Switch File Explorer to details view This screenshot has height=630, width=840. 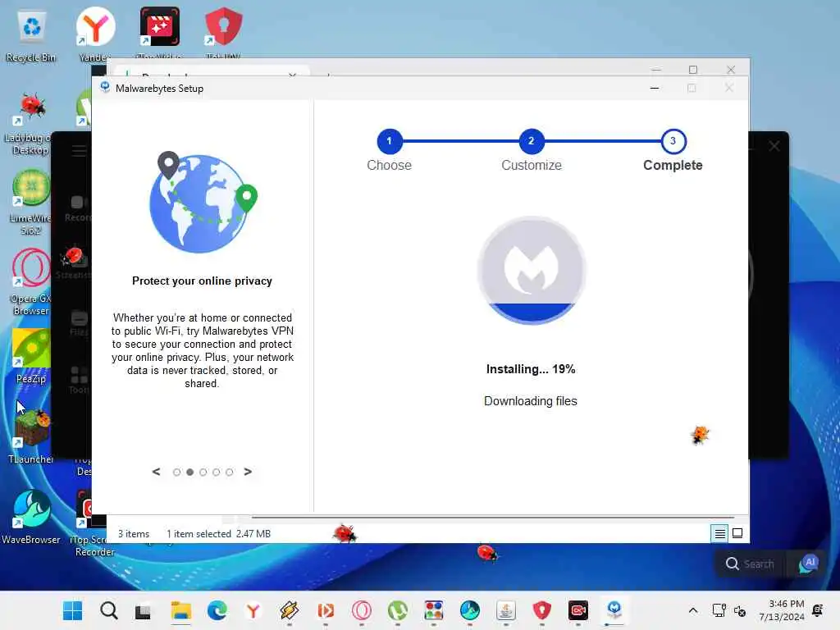point(719,533)
